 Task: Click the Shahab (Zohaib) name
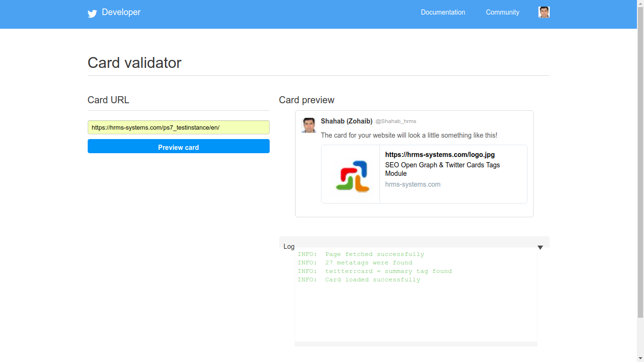(x=347, y=121)
